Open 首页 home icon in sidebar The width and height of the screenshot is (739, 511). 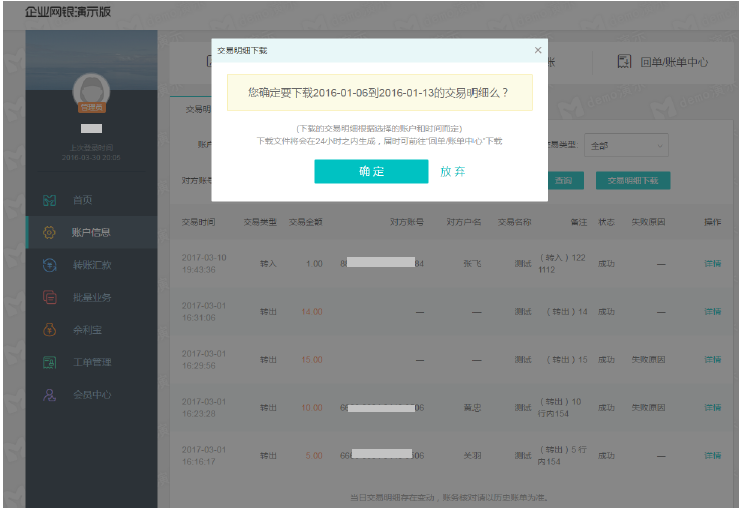(49, 200)
